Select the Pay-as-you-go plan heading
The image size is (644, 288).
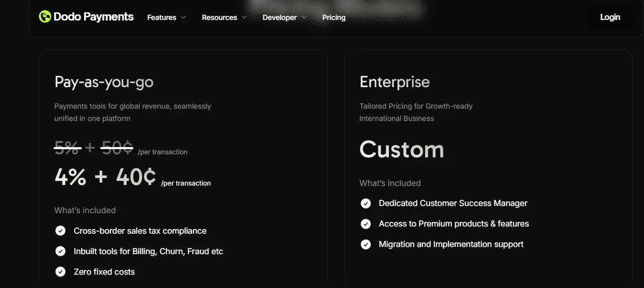coord(104,82)
